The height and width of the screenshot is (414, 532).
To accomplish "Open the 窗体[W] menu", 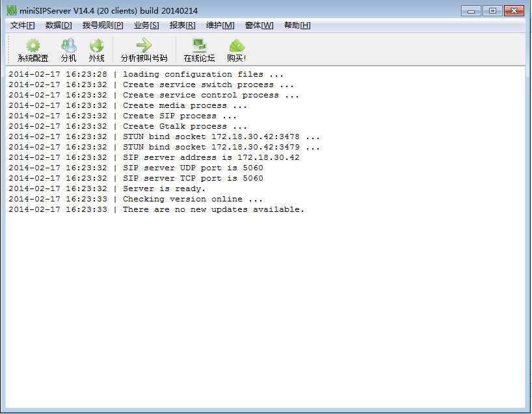I will [259, 25].
